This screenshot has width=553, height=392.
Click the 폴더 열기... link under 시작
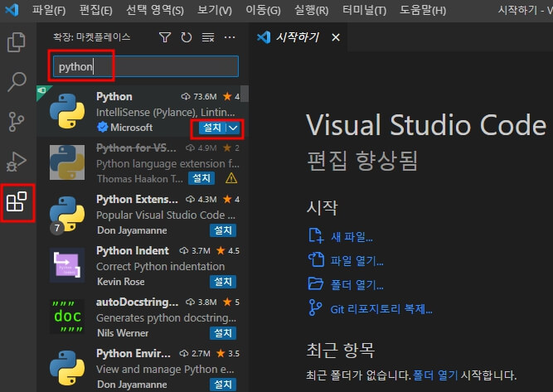pyautogui.click(x=357, y=284)
